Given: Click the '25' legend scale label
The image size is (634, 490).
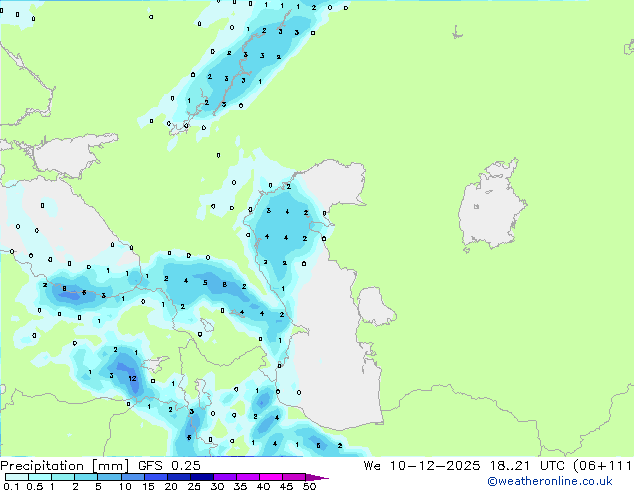Looking at the screenshot, I should tap(194, 486).
